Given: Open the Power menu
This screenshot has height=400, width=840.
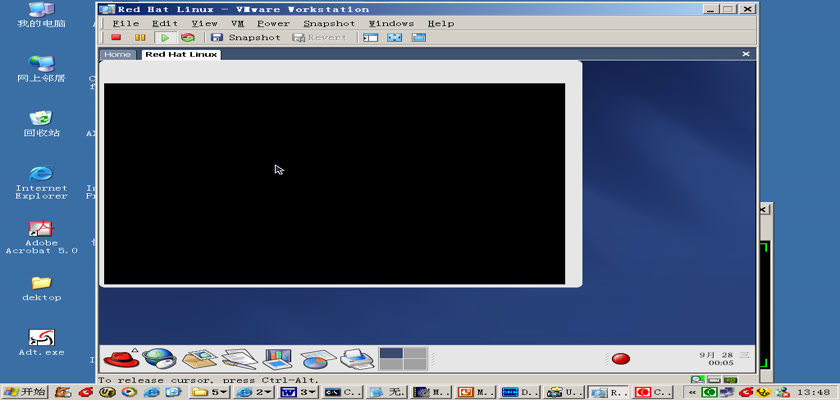Looking at the screenshot, I should coord(273,23).
